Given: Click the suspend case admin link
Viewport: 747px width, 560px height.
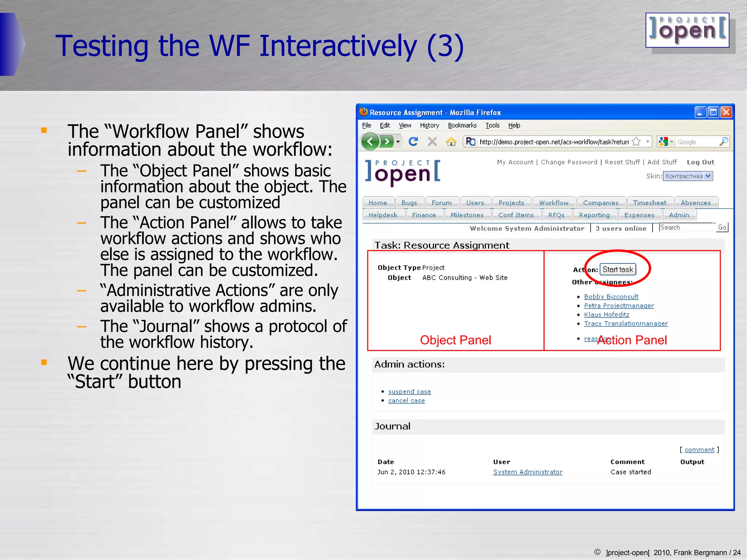Looking at the screenshot, I should click(410, 392).
